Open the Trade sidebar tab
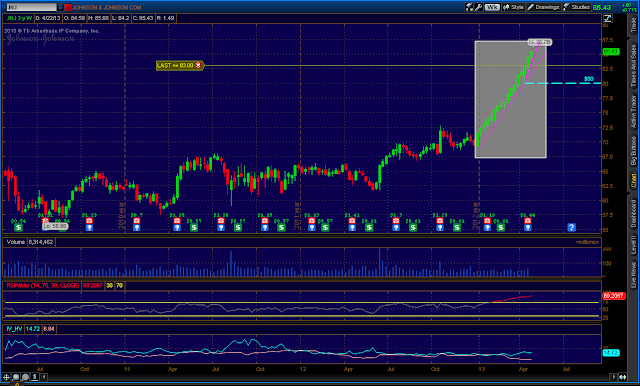 point(633,25)
